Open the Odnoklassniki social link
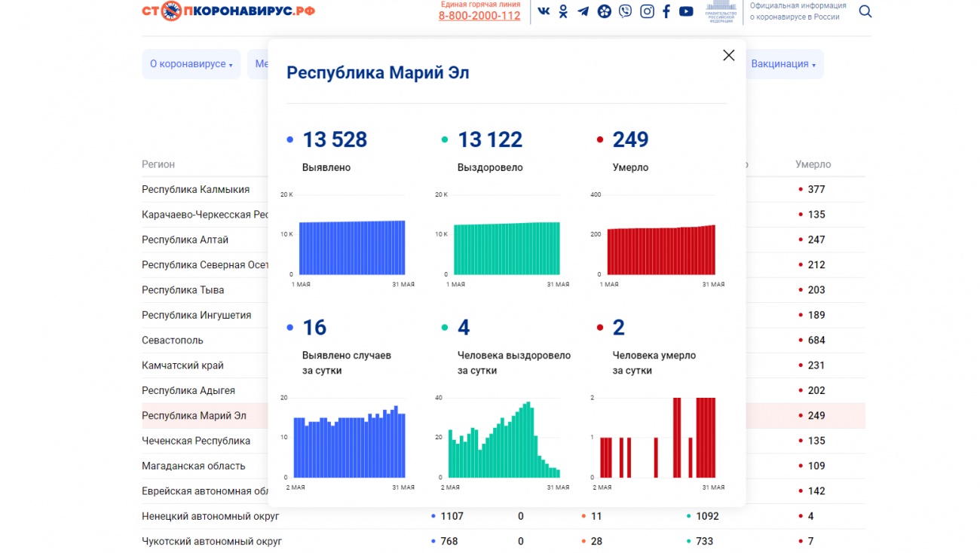 click(x=563, y=11)
